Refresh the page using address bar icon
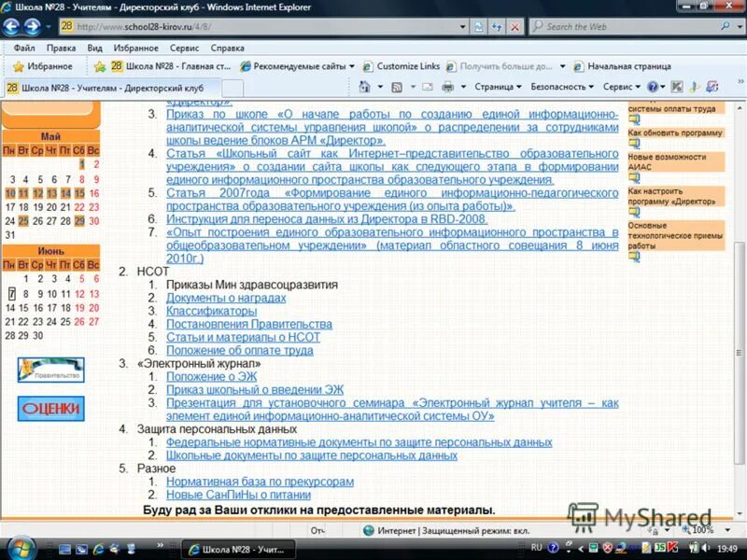The width and height of the screenshot is (747, 560). coord(497,27)
